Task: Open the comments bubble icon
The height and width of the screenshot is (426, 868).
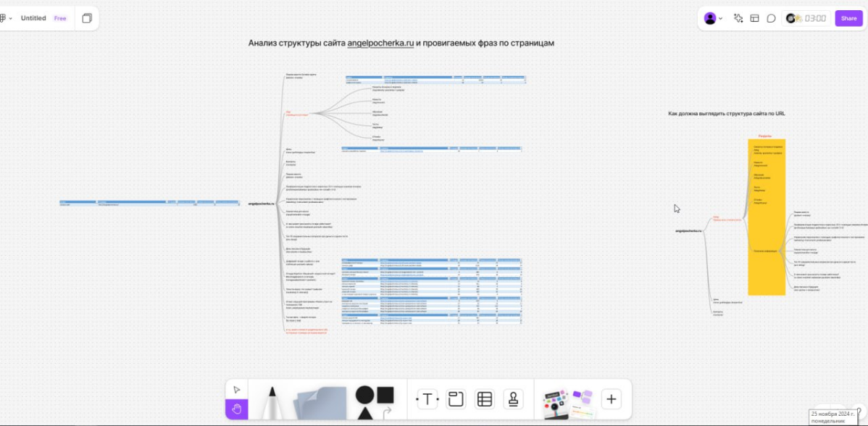Action: (x=771, y=18)
